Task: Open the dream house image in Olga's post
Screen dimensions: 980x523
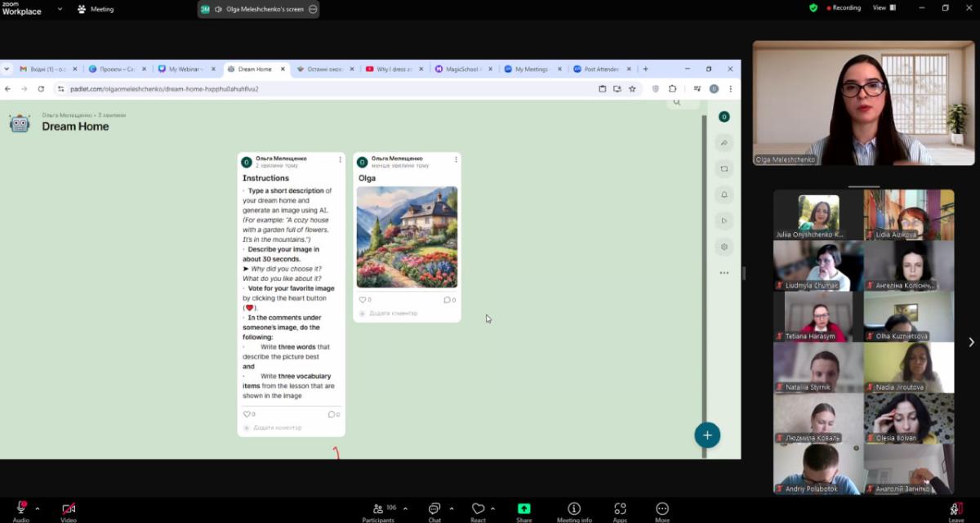Action: [407, 237]
